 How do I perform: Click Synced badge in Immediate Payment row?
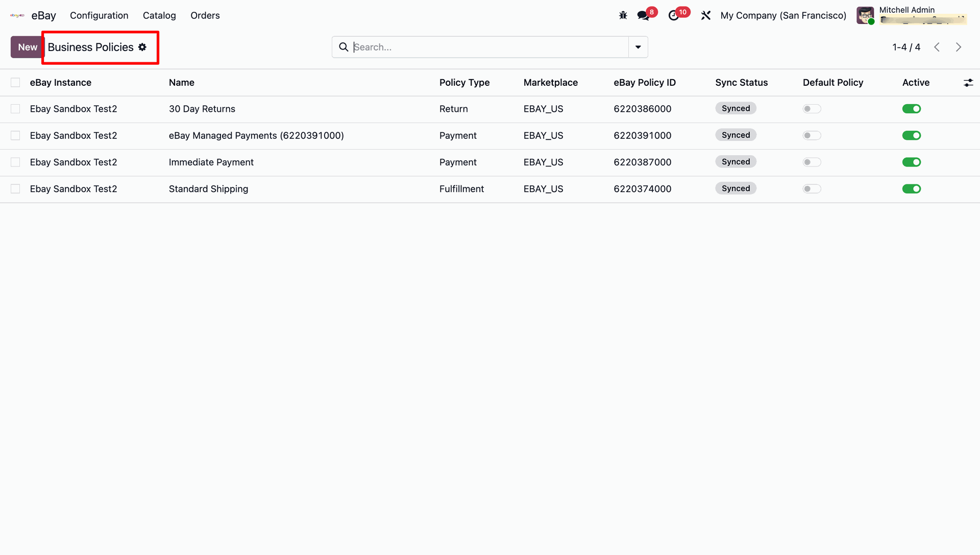pos(736,162)
